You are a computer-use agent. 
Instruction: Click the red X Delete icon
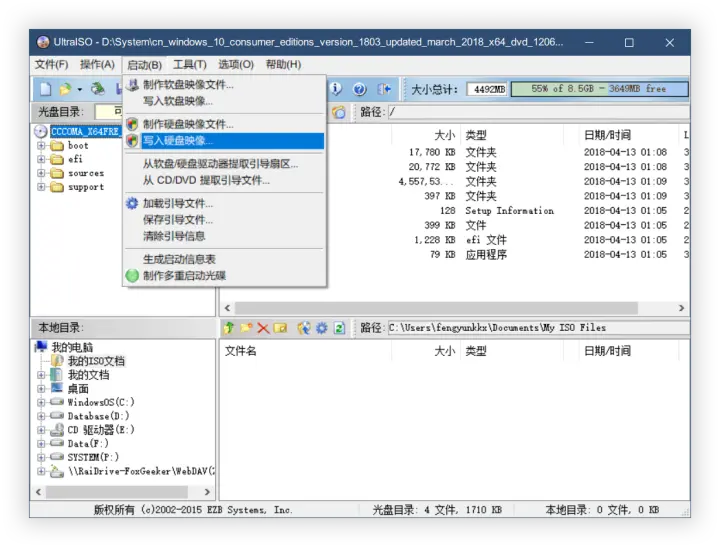coord(263,328)
